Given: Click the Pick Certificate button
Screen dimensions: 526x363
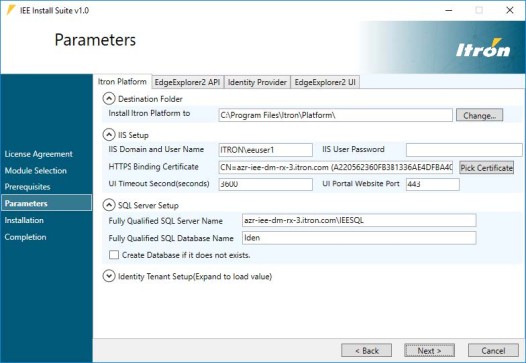Looking at the screenshot, I should [x=486, y=168].
